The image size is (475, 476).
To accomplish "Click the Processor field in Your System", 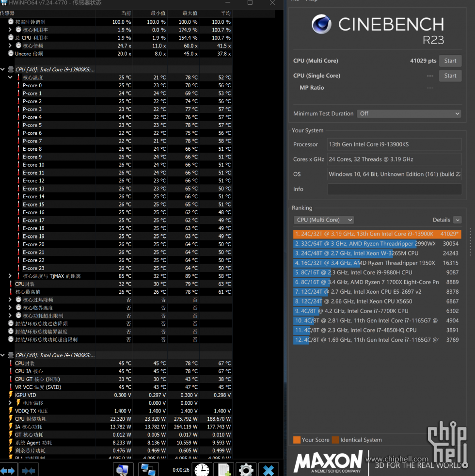I will click(x=394, y=144).
